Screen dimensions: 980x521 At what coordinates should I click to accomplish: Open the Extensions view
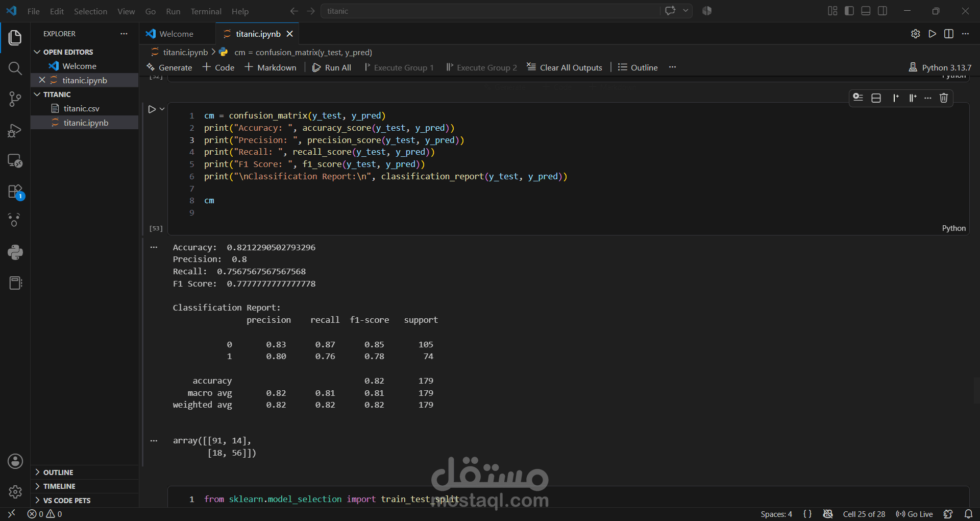click(x=15, y=192)
